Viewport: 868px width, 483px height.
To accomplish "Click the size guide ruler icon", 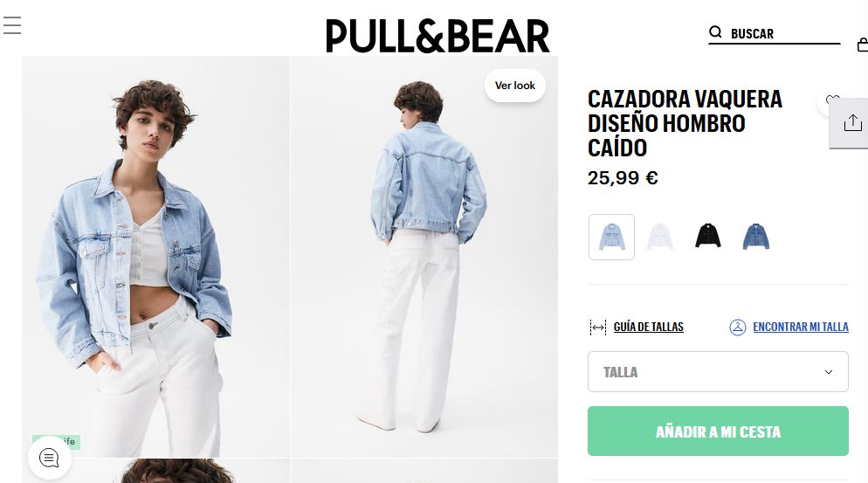I will point(598,328).
